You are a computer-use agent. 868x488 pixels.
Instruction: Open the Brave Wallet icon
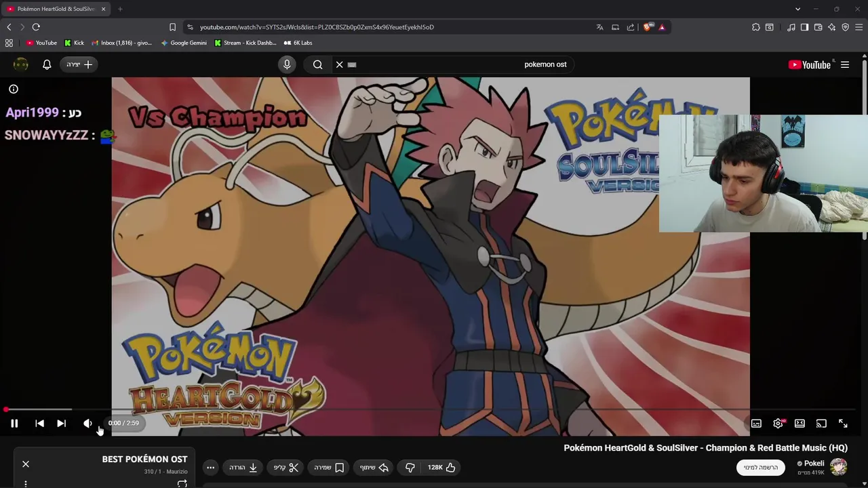pyautogui.click(x=818, y=27)
